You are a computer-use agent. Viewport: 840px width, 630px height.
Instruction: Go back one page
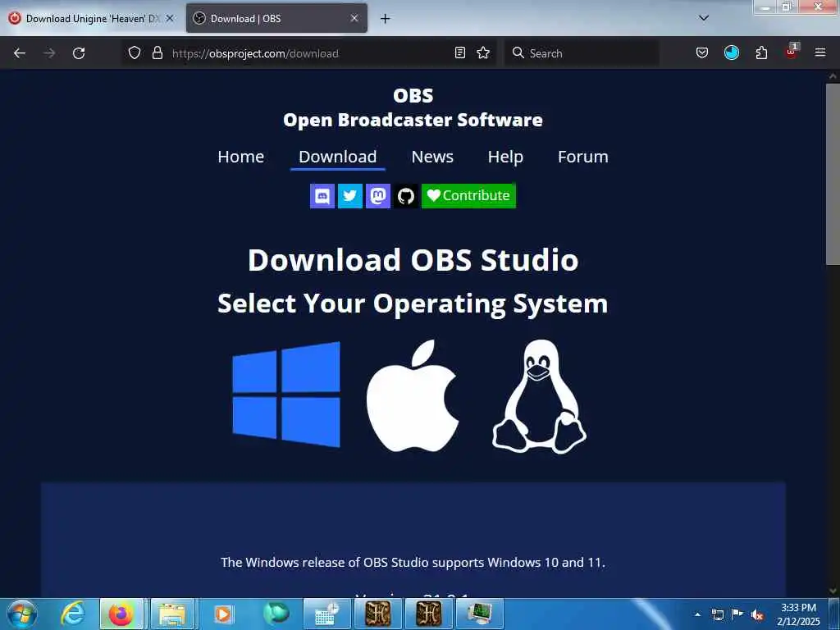pos(20,53)
